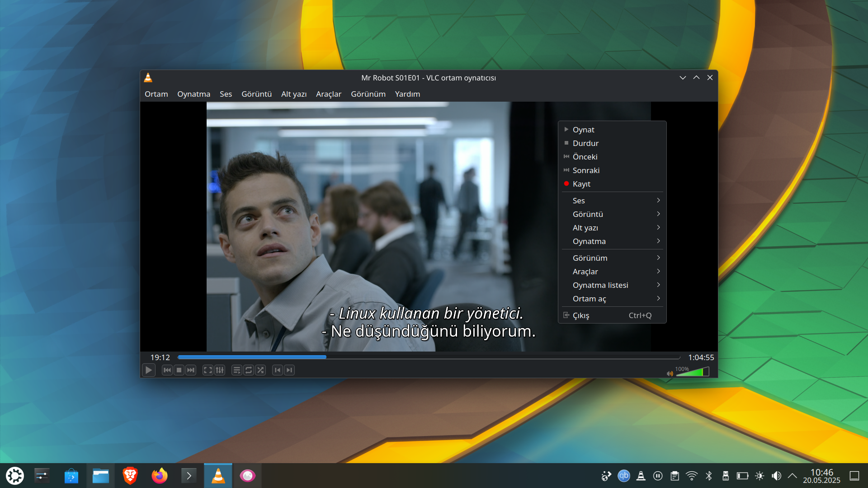
Task: Open the Araçlar menu in menu bar
Action: [x=329, y=94]
